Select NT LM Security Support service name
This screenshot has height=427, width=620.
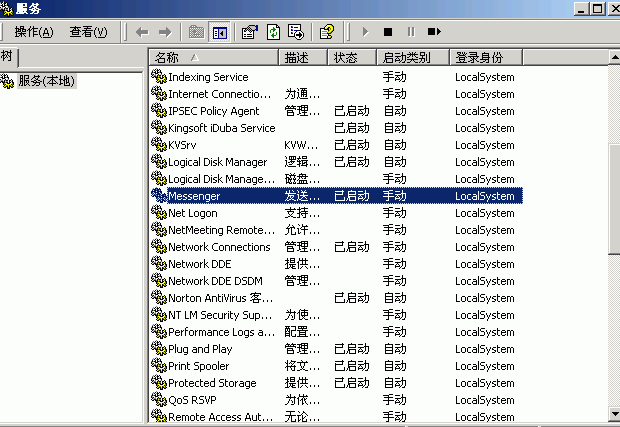220,315
